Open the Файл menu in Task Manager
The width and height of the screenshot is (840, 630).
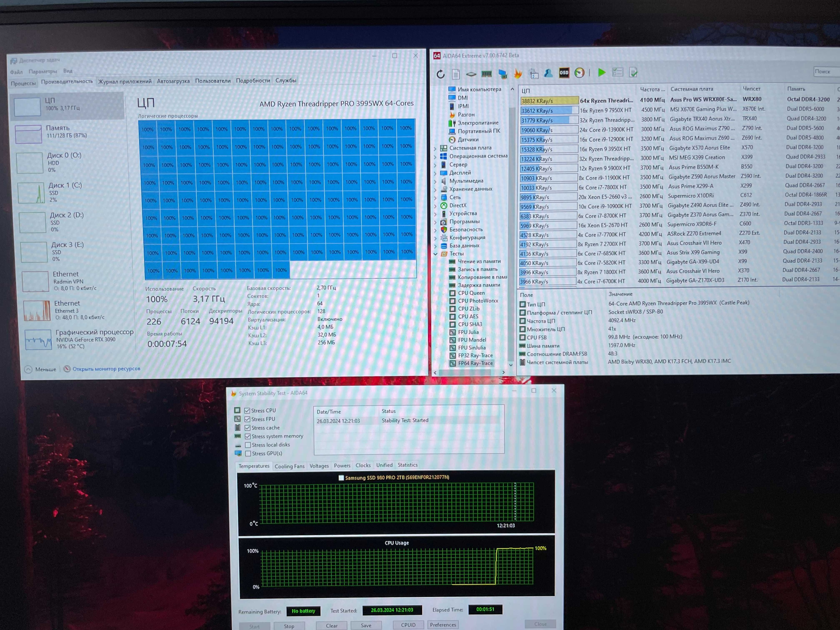16,72
